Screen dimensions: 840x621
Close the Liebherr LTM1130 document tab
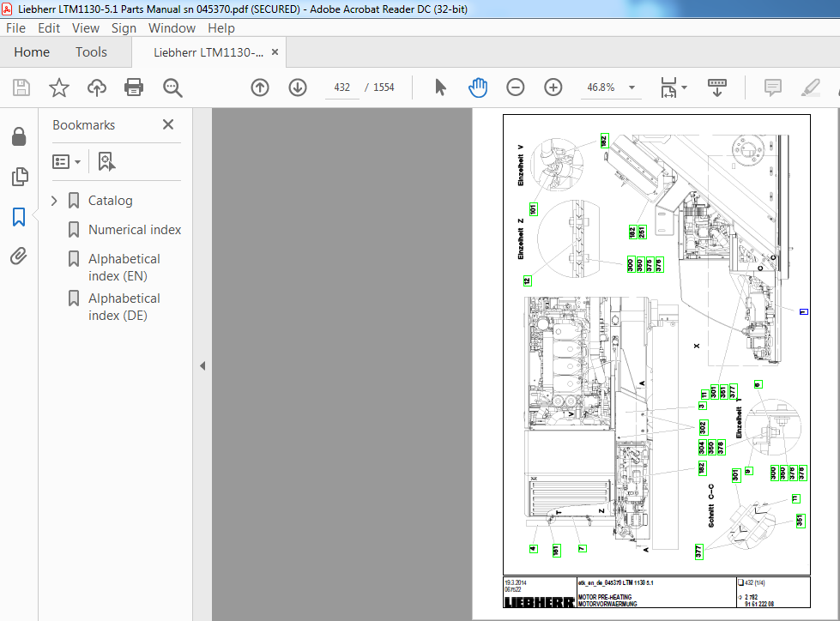pyautogui.click(x=275, y=52)
